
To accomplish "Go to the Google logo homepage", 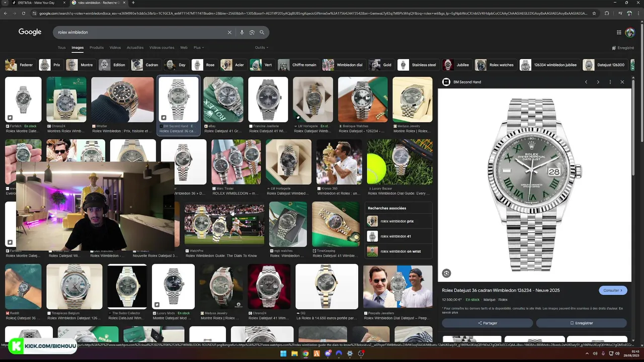I will (x=30, y=32).
